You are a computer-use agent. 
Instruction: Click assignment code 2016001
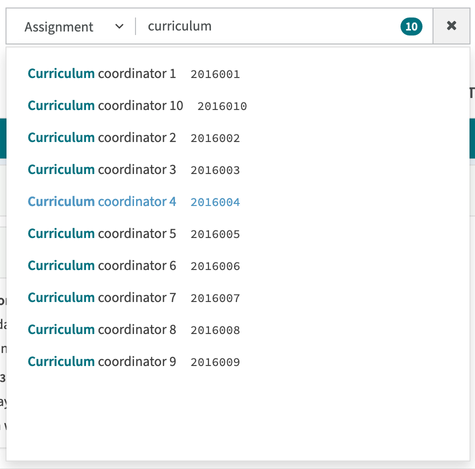(x=215, y=74)
